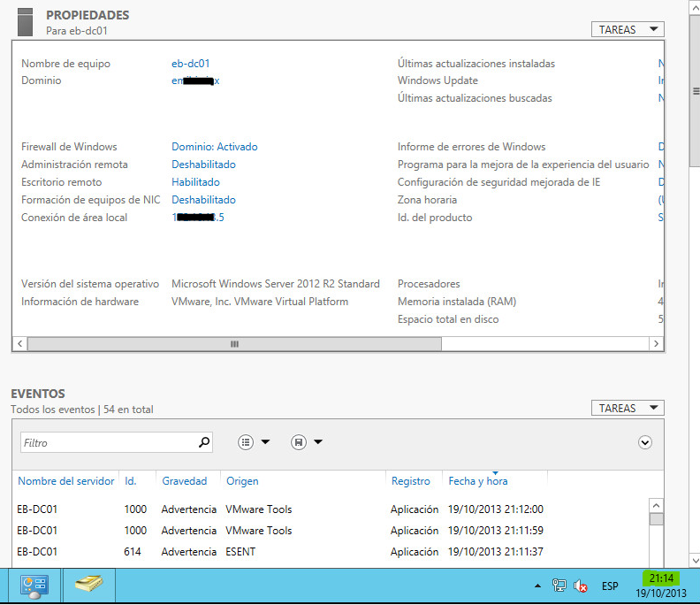
Task: Sort events by Registro column
Action: [411, 481]
